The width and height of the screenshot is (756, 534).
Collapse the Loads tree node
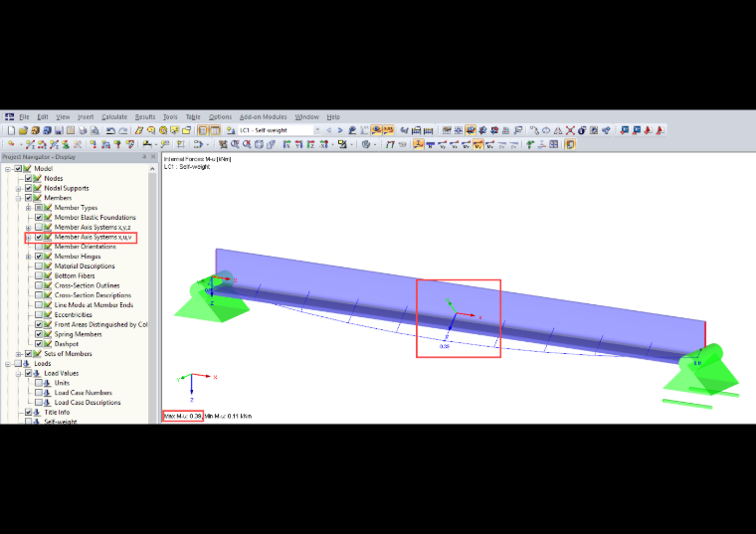point(8,364)
